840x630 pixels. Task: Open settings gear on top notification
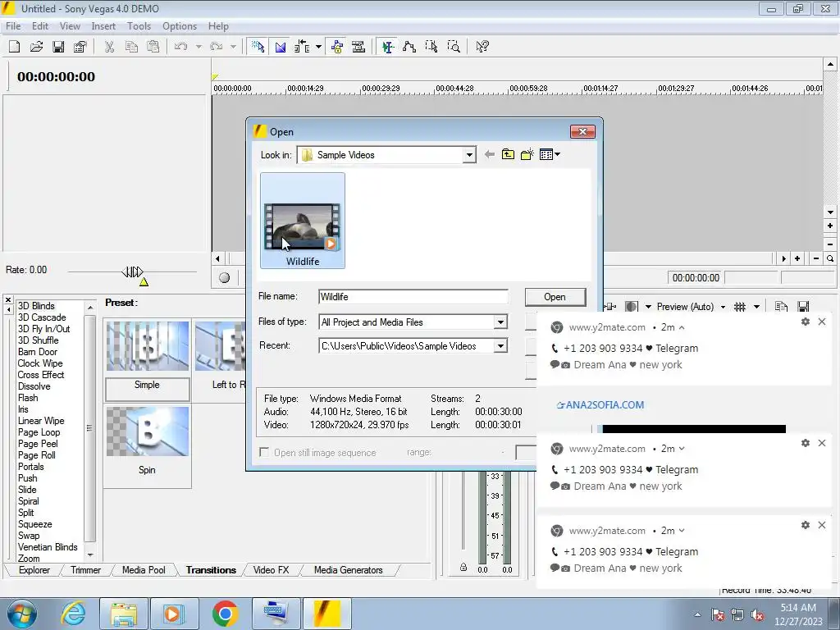pyautogui.click(x=806, y=322)
